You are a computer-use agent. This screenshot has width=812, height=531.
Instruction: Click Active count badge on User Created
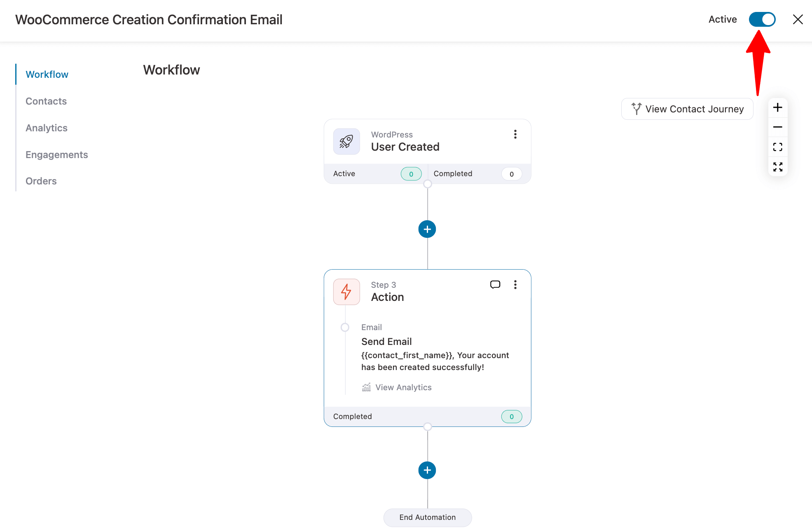pos(411,174)
